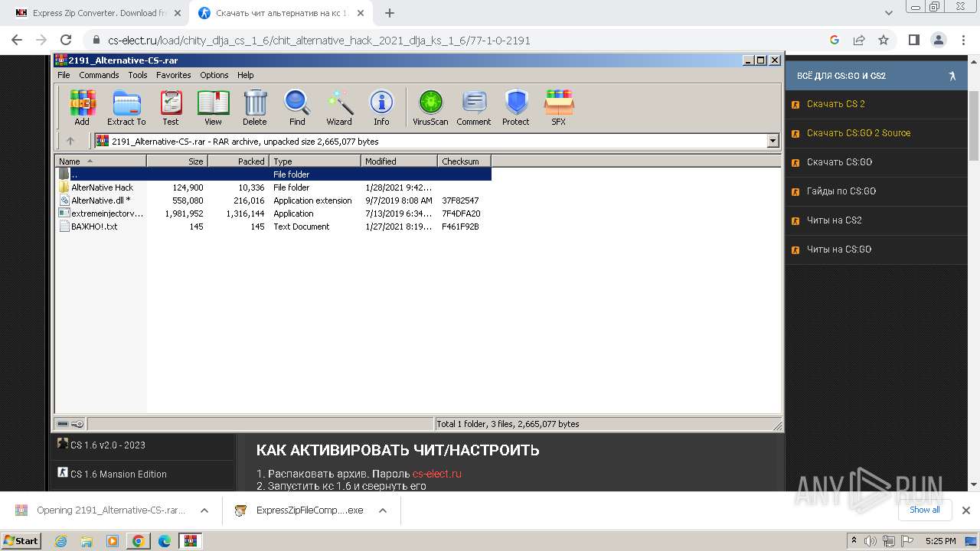
Task: Open the Help menu
Action: tap(245, 75)
